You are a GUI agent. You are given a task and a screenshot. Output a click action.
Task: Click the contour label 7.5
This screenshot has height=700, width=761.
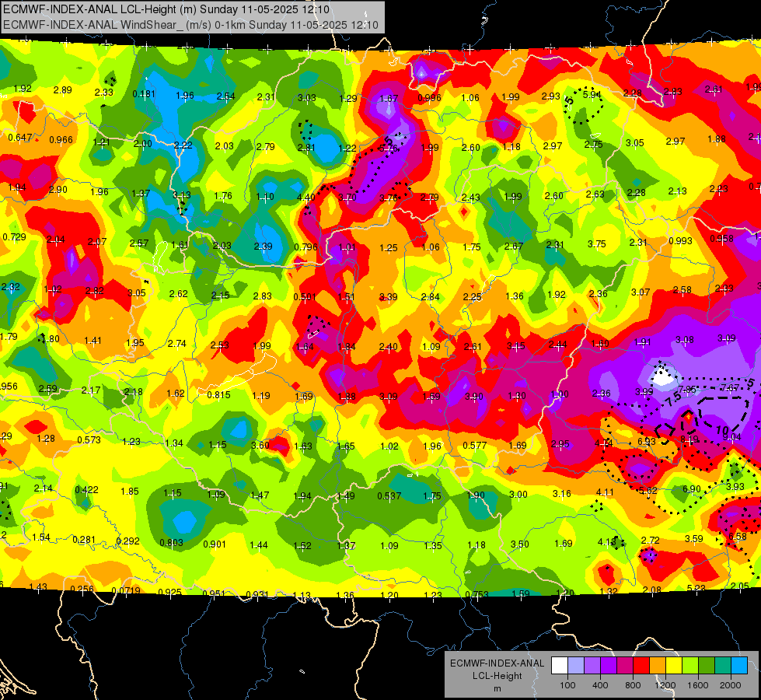673,399
